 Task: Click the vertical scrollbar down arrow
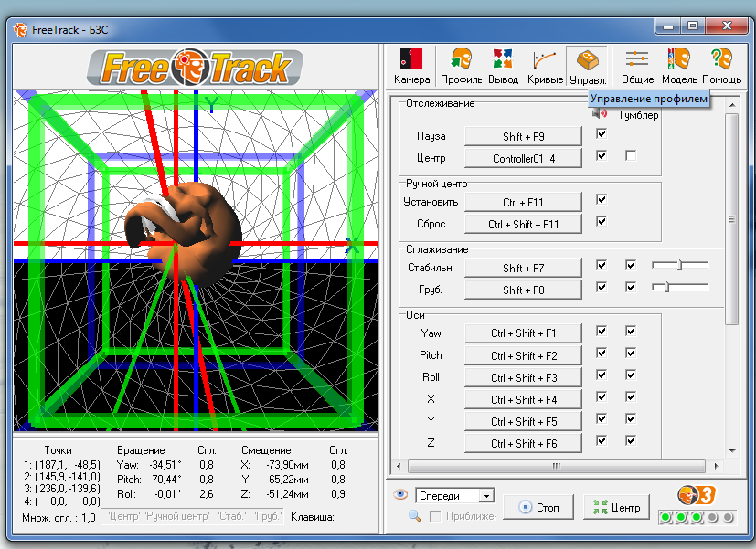point(732,451)
